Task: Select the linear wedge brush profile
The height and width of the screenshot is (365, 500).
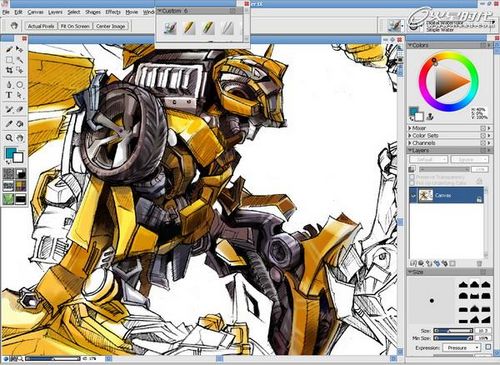Action: click(x=485, y=320)
